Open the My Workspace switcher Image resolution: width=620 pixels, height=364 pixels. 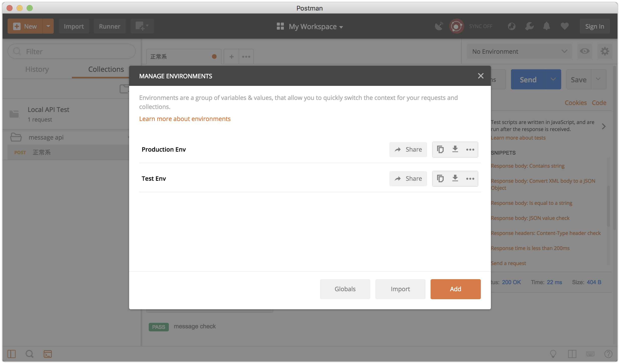coord(309,26)
